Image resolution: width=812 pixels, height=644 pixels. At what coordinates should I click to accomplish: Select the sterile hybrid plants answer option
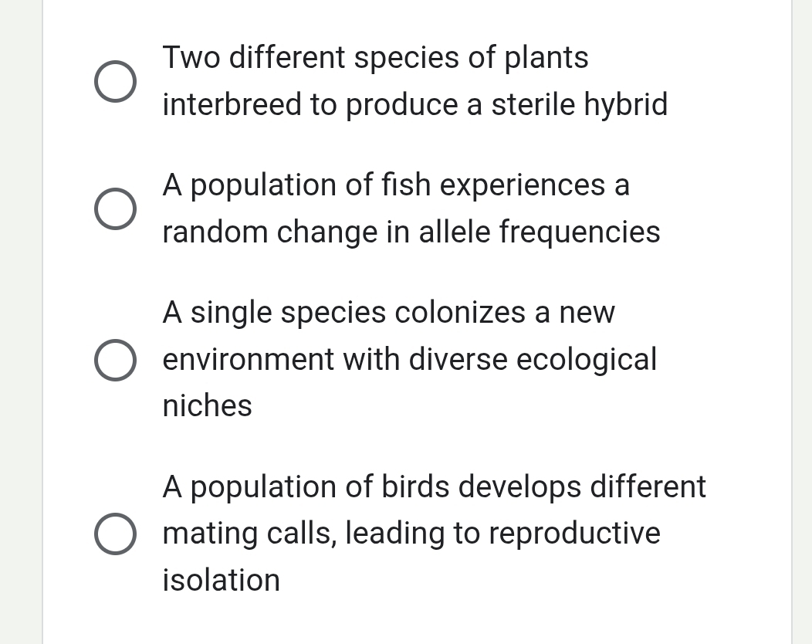click(115, 81)
